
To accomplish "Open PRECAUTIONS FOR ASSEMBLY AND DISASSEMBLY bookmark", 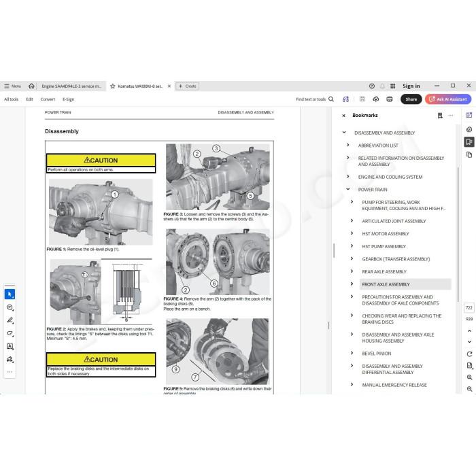I will click(400, 300).
